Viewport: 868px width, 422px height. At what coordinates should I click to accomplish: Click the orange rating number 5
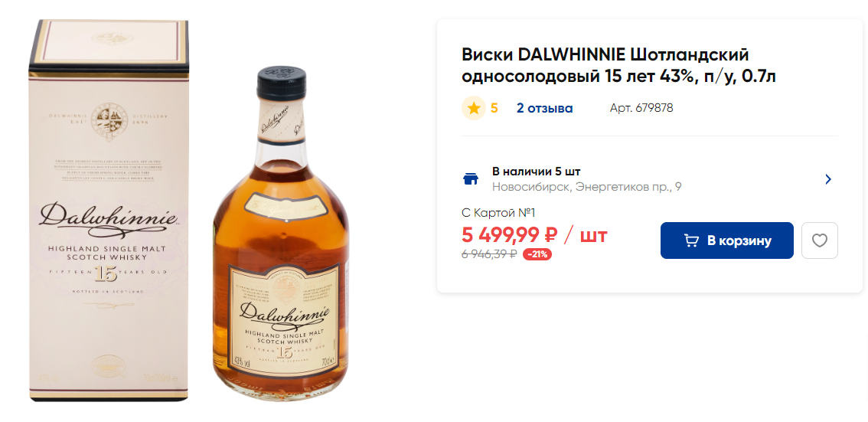494,108
